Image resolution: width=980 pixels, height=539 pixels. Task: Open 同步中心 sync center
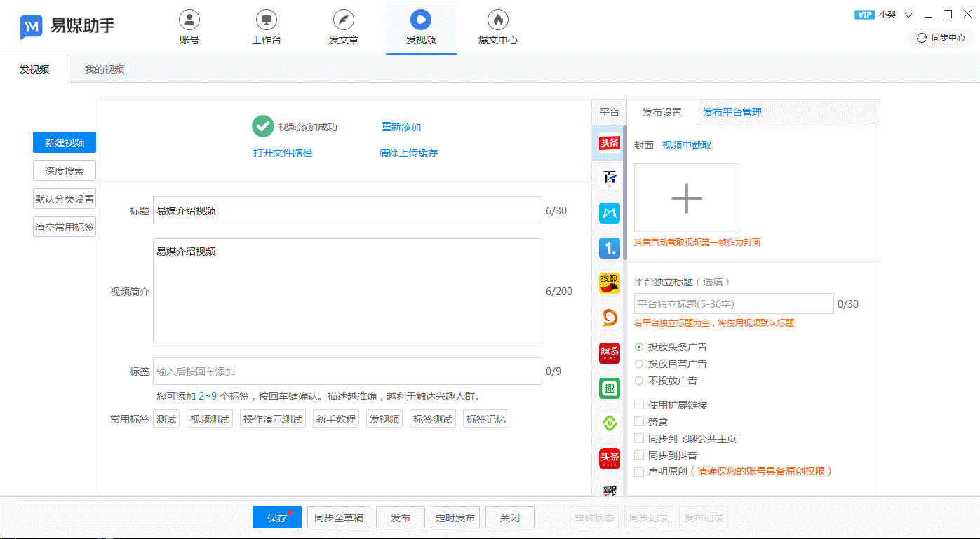(x=941, y=38)
